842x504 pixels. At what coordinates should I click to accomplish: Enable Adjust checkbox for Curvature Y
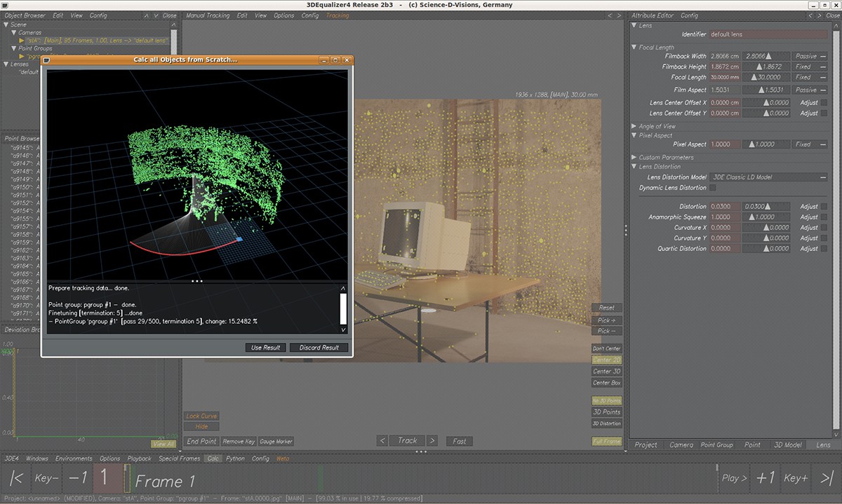tap(823, 238)
